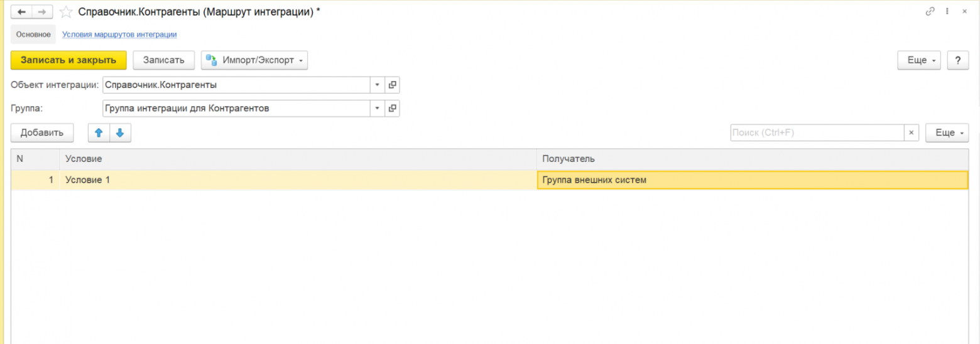
Task: Click the Группа input field
Action: (x=236, y=109)
